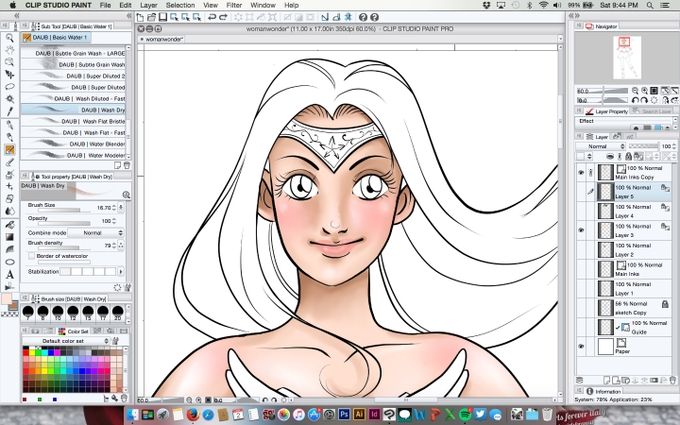The height and width of the screenshot is (425, 680).
Task: Collapse left panel dock double arrow
Action: click(x=16, y=16)
